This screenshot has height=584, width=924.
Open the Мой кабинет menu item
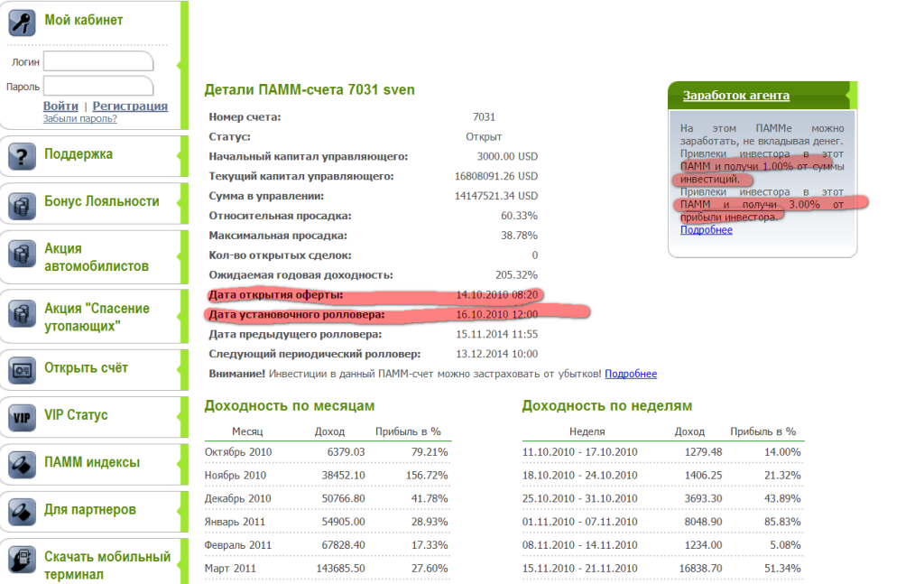pos(84,20)
